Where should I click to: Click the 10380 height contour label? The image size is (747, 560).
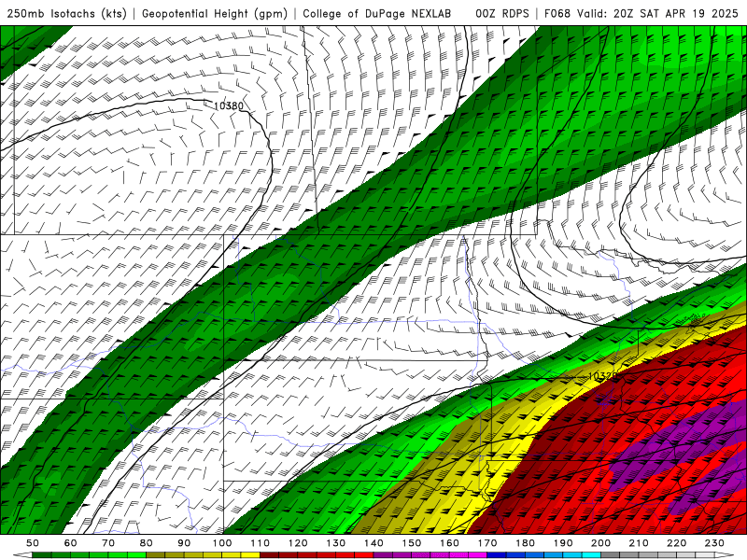229,105
